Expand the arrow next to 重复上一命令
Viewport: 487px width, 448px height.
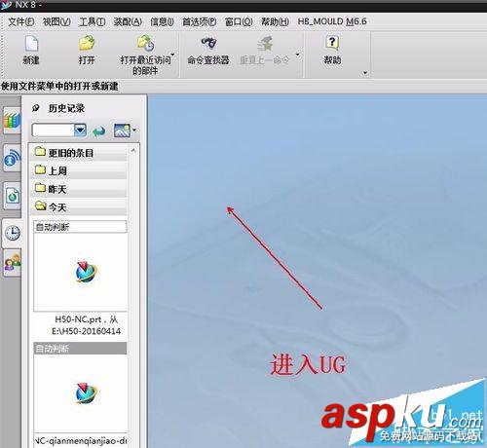[297, 55]
